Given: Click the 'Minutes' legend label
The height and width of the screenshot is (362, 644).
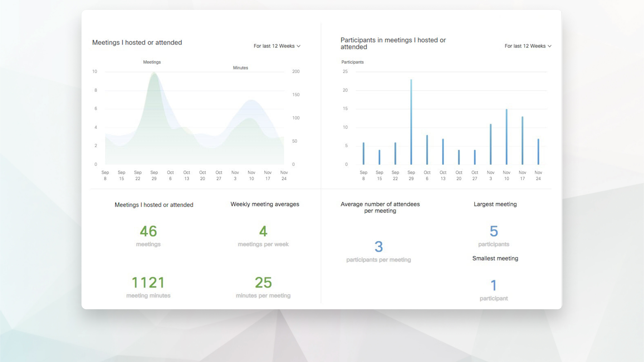Looking at the screenshot, I should click(241, 68).
